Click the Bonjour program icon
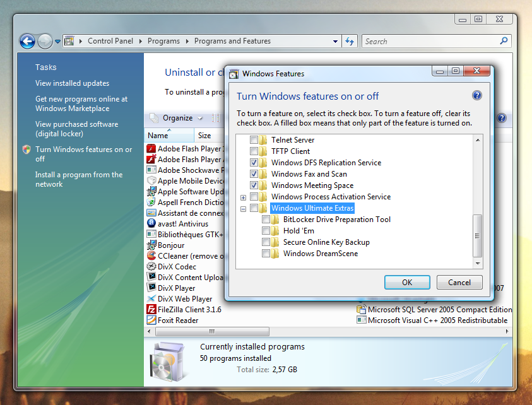Viewport: 532px width, 405px height. (x=151, y=245)
